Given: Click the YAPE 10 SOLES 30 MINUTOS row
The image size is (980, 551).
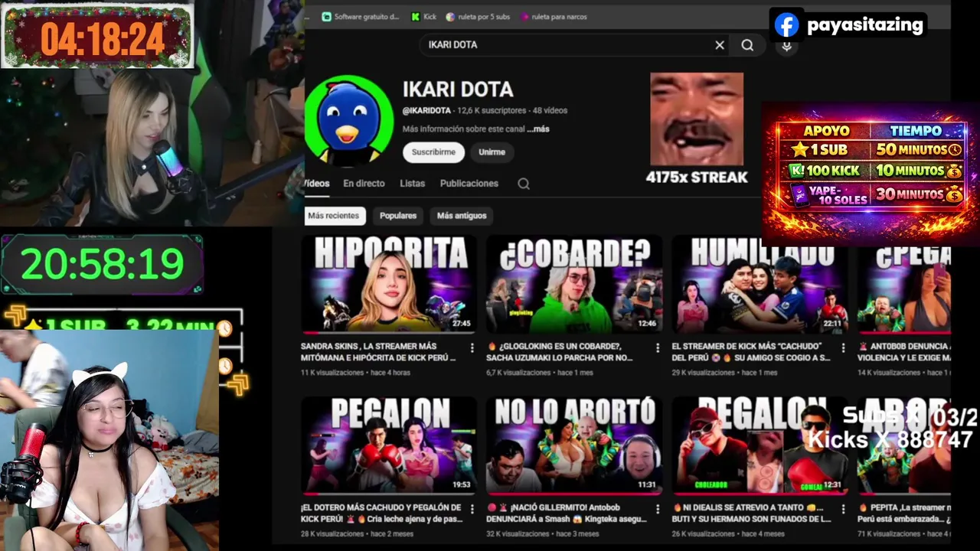Looking at the screenshot, I should (876, 194).
